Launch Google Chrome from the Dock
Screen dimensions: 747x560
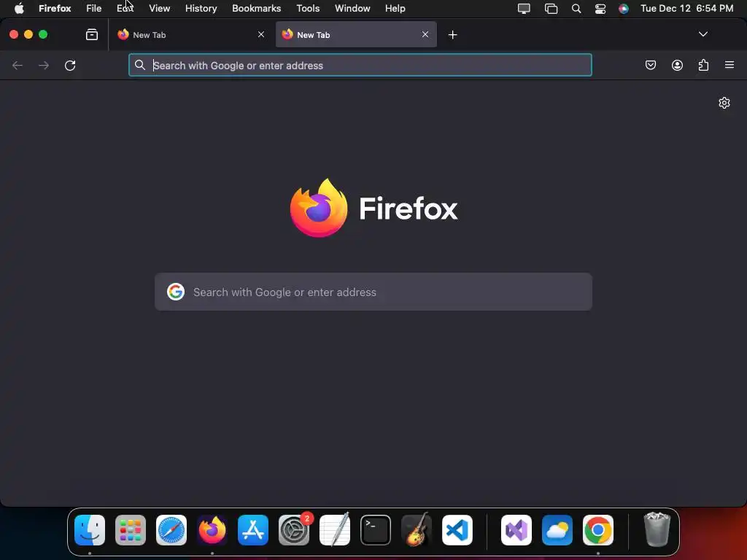pos(598,530)
